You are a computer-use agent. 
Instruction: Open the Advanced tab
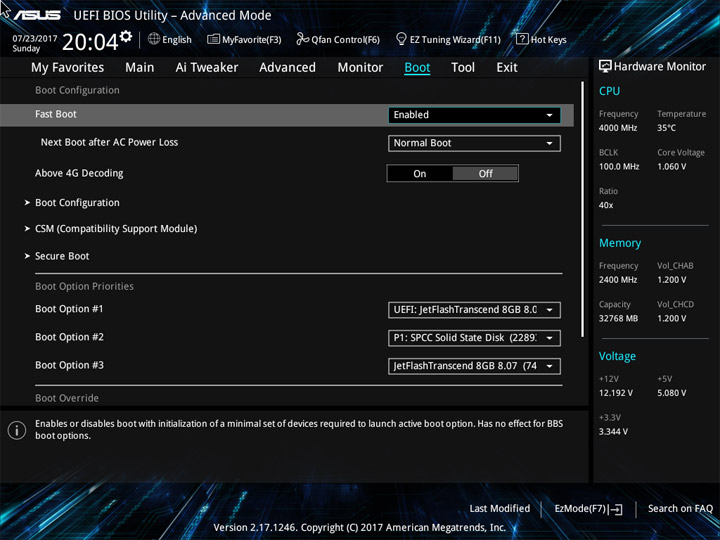pos(287,68)
